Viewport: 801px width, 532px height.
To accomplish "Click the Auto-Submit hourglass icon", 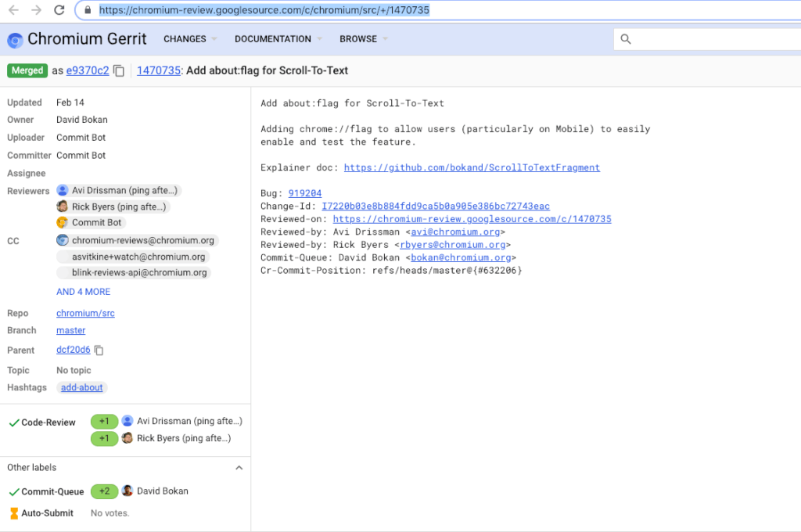I will click(14, 513).
